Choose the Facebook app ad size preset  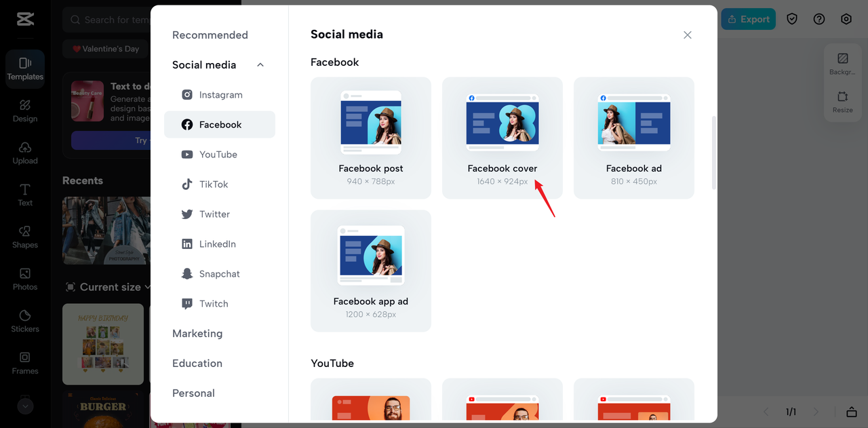pos(371,271)
